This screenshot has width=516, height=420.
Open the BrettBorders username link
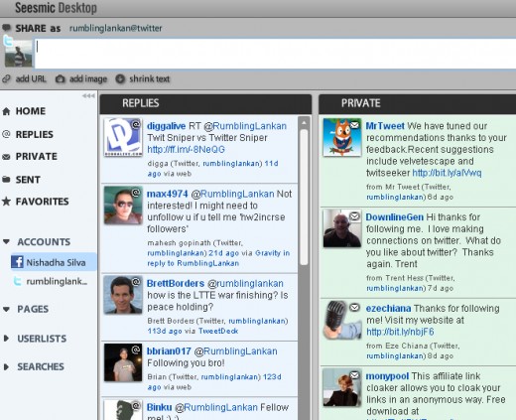point(176,284)
